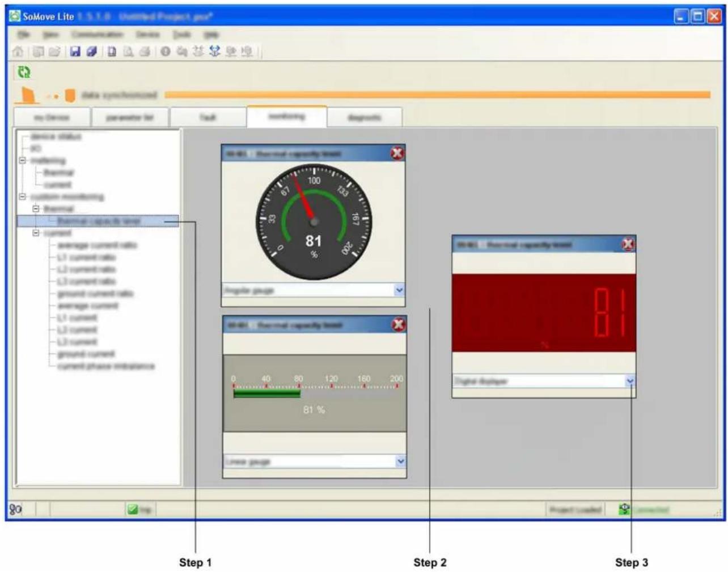Click the round angular gauge dial
This screenshot has width=728, height=572.
pos(314,222)
